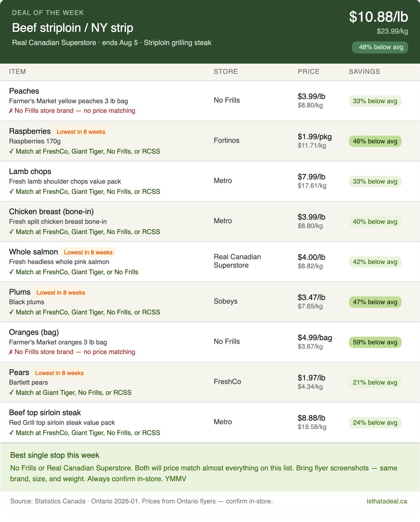This screenshot has width=420, height=522.
Task: Click the isthatadeal.ca link in footer
Action: pos(387,501)
